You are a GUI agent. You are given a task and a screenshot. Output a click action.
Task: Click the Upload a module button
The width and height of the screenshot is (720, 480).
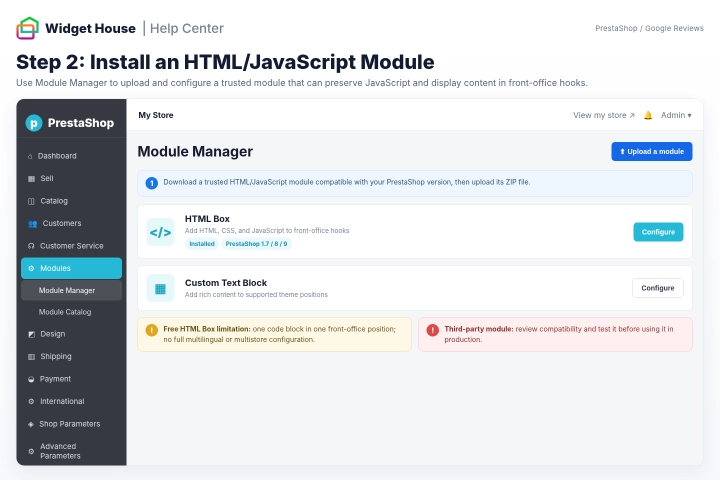click(652, 152)
